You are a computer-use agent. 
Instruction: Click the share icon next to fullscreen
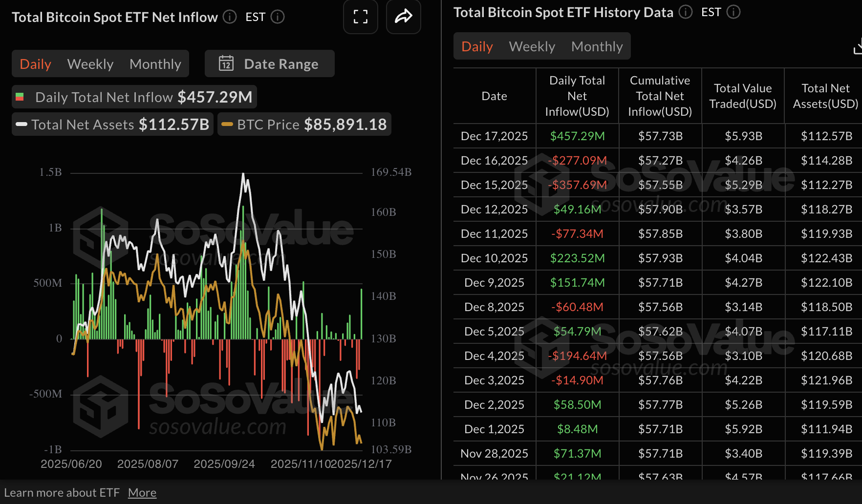point(403,17)
